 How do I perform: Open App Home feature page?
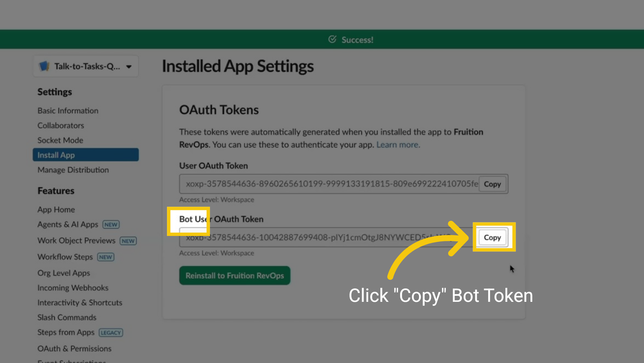56,209
